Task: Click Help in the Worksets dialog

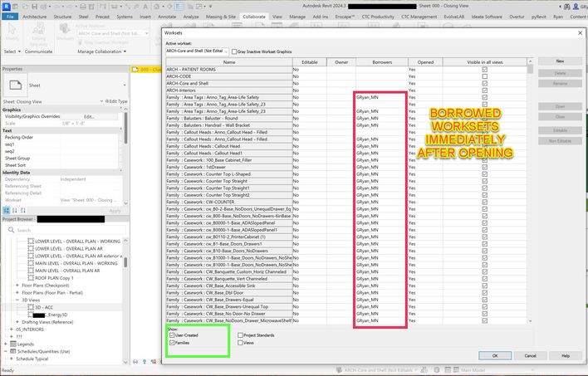Action: pos(565,355)
